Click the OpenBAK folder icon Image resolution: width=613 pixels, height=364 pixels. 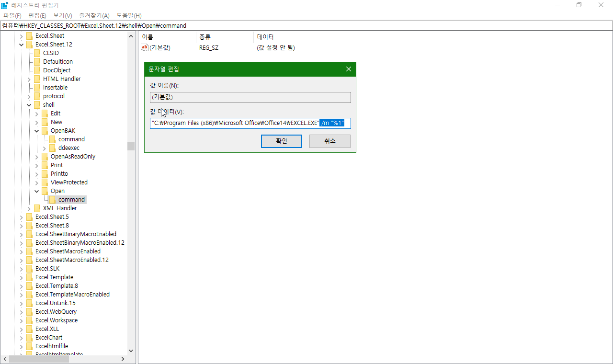(x=45, y=131)
